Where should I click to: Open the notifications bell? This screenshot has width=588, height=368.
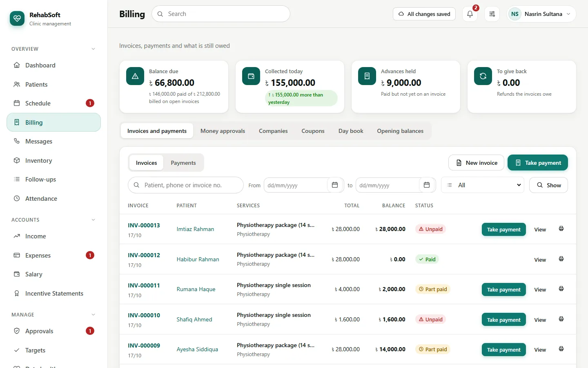470,14
